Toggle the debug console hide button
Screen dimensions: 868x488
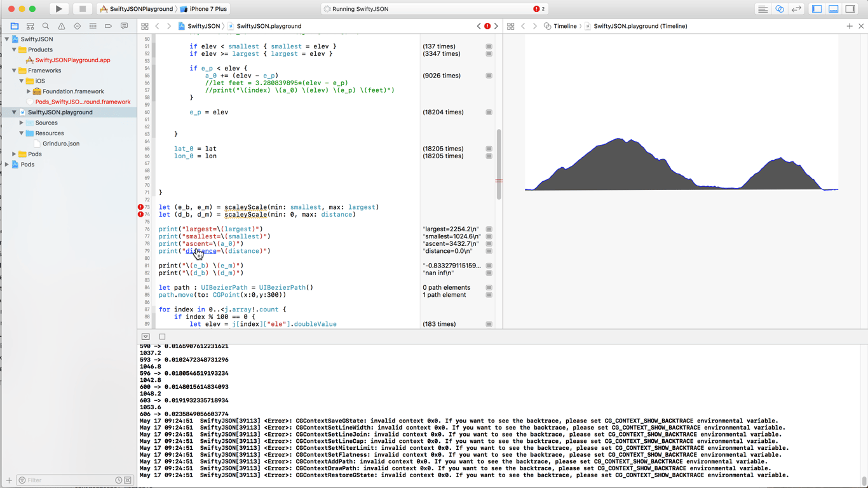click(146, 337)
